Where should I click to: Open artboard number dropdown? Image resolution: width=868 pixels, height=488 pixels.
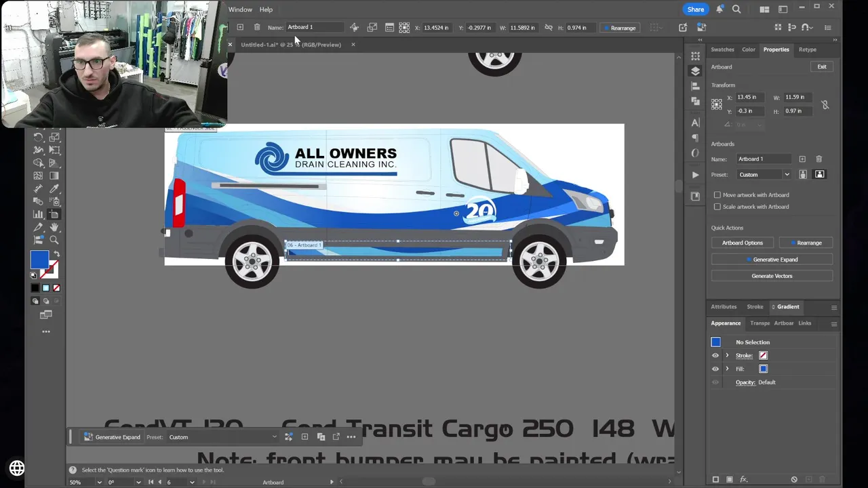click(192, 482)
